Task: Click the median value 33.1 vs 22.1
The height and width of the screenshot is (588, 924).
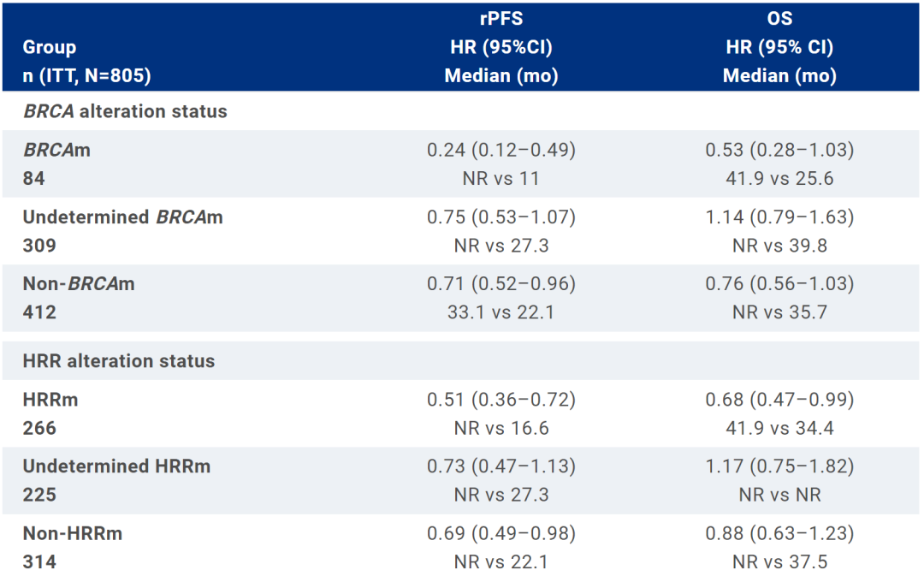Action: pos(501,312)
